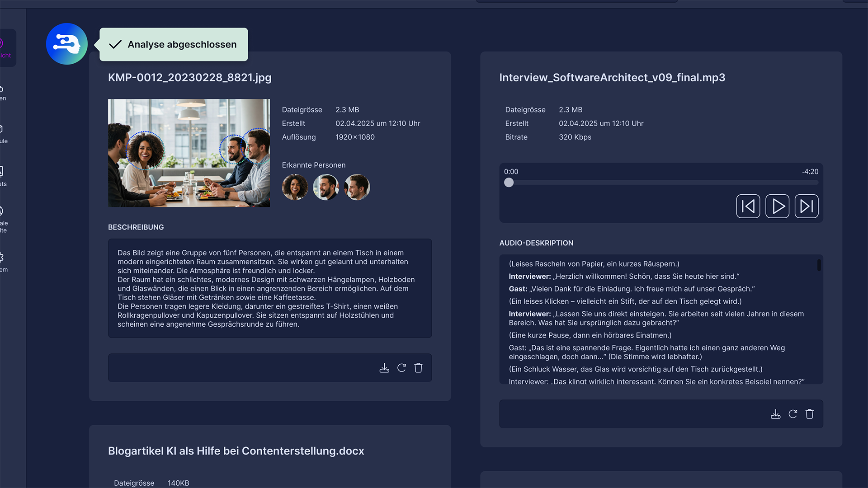
Task: Open the analyzed group photo thumbnail
Action: click(189, 153)
